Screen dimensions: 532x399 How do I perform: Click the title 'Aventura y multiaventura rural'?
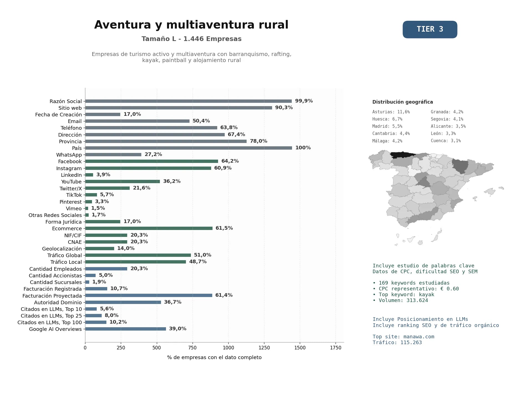coord(191,25)
